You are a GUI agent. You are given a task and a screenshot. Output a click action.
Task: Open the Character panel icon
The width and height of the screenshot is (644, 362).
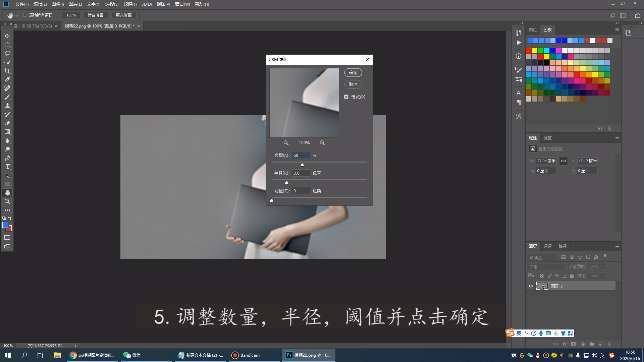point(519,93)
